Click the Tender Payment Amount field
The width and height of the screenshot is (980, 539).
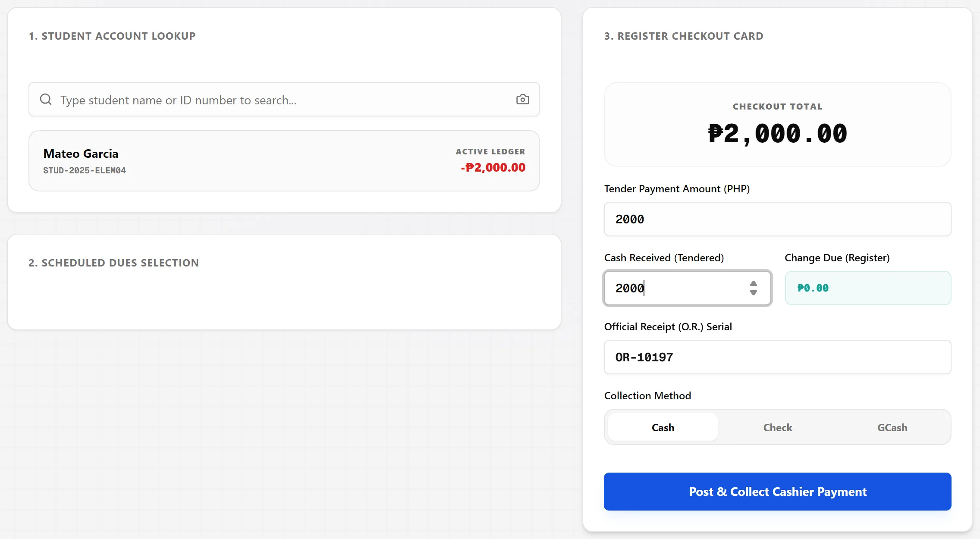(x=777, y=219)
